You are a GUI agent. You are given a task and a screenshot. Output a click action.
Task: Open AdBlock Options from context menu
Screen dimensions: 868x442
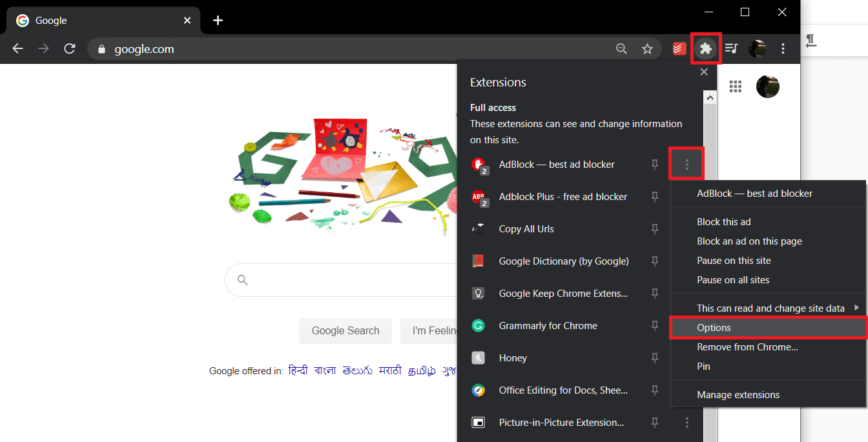click(x=769, y=328)
